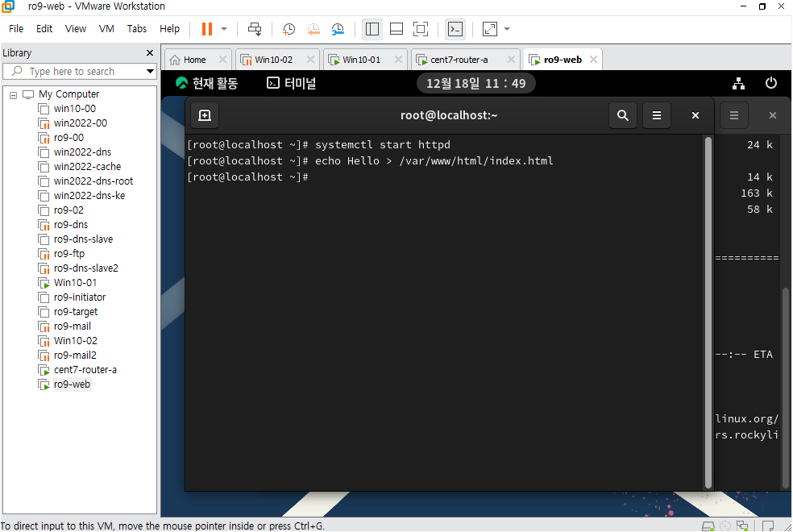Open the terminal hamburger menu
Viewport: 793px width, 532px height.
(657, 115)
